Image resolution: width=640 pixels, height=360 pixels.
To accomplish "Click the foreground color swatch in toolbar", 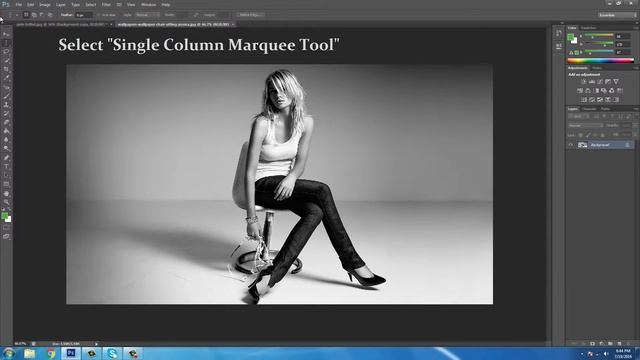I will (4, 216).
